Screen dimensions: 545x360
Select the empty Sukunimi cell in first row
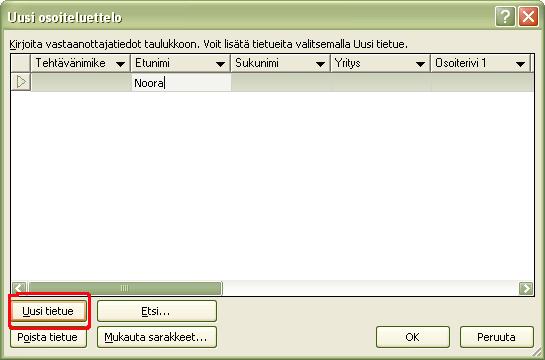click(280, 83)
